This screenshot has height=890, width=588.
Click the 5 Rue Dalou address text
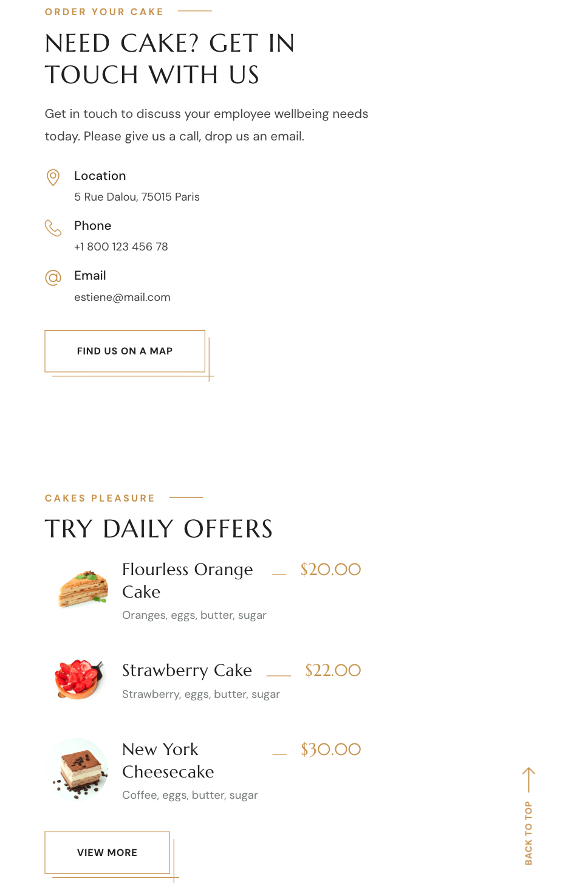[137, 197]
